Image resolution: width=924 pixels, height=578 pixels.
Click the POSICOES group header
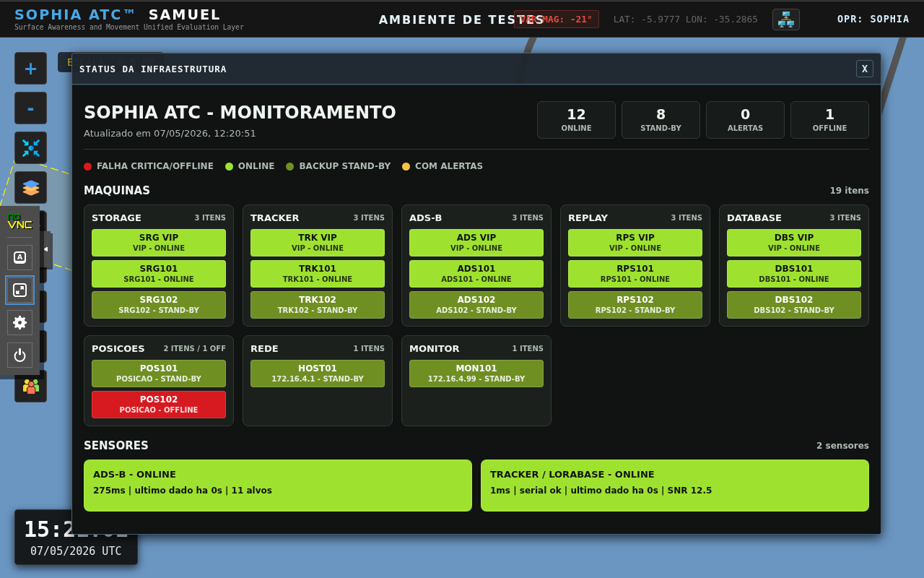[x=118, y=348]
